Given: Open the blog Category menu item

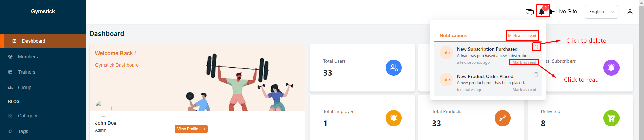Looking at the screenshot, I should point(28,116).
